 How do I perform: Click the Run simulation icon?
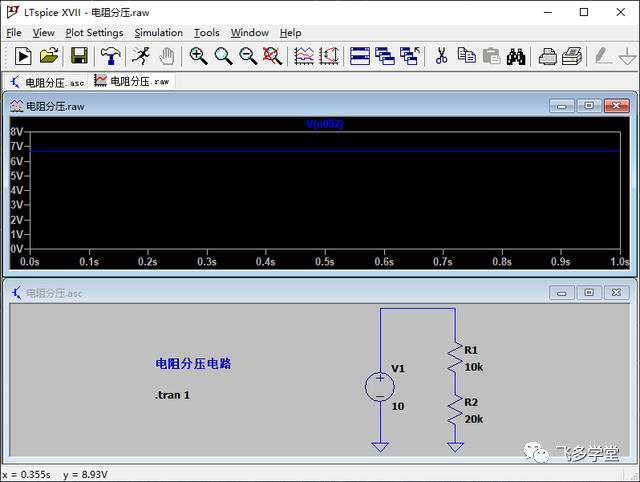point(23,56)
